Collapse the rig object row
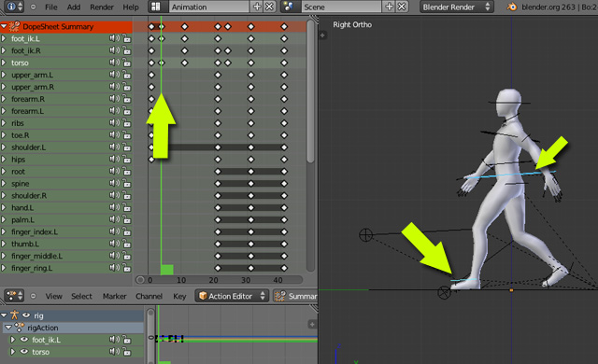The width and height of the screenshot is (598, 364). click(4, 315)
